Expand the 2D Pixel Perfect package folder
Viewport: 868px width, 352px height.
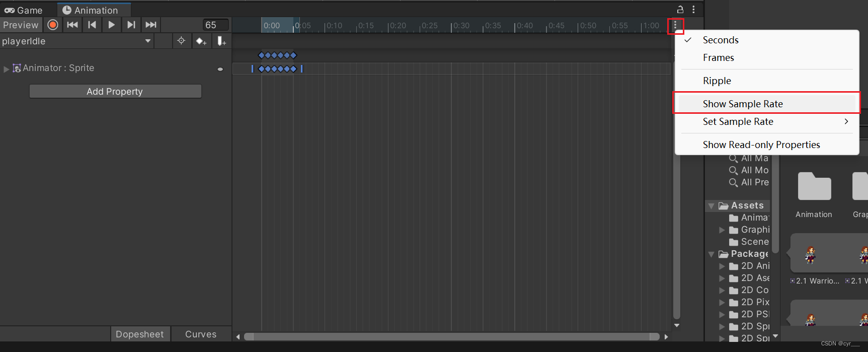click(x=722, y=303)
